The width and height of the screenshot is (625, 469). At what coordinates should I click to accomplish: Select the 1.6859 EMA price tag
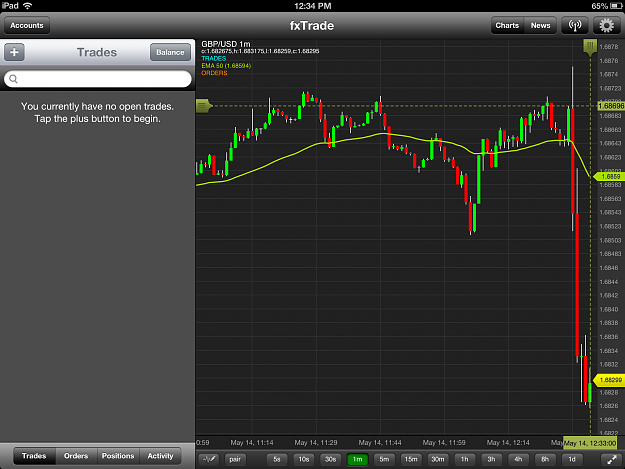609,177
